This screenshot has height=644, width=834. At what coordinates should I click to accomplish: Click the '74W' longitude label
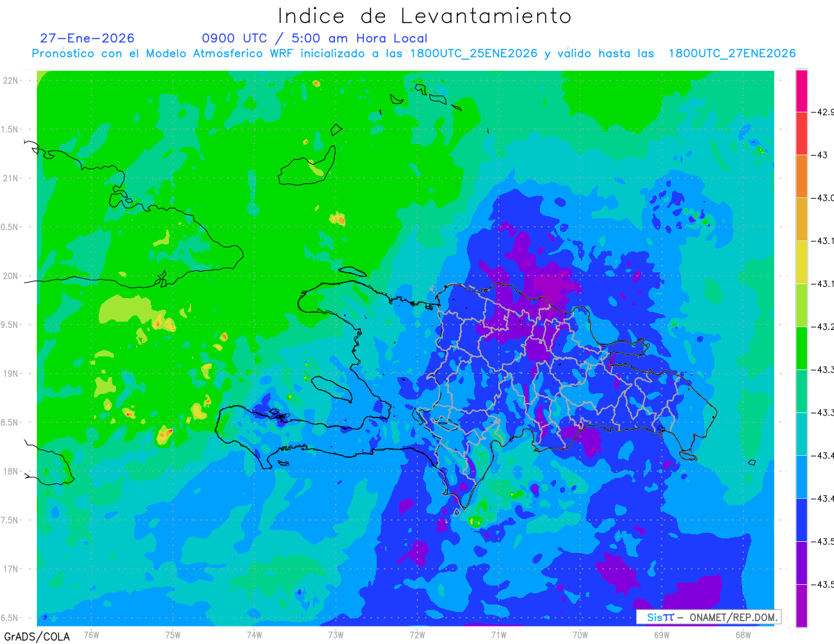pos(254,634)
